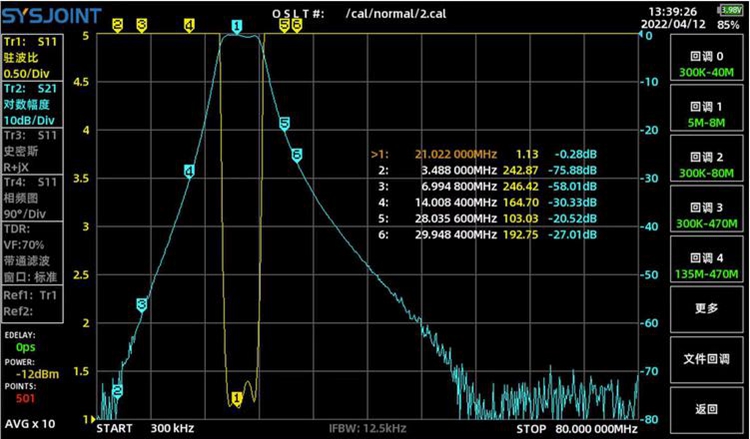Select yellow marker 3 at the top edge
This screenshot has height=439, width=750.
[x=141, y=25]
